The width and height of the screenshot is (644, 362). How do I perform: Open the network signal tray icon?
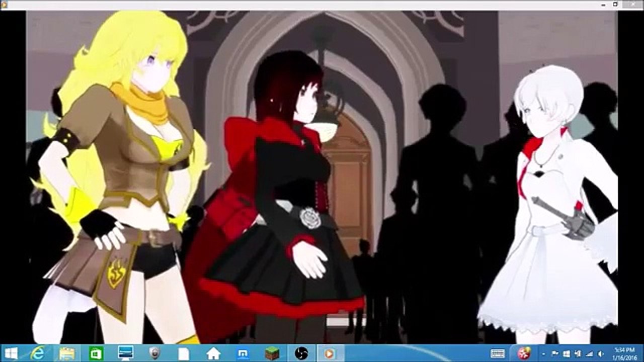coord(589,354)
